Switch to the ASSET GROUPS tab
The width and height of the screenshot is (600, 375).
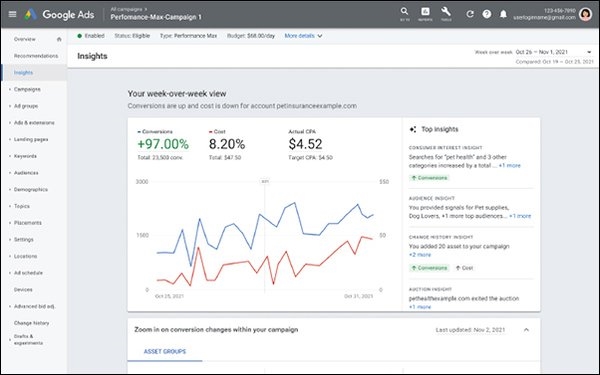click(165, 351)
